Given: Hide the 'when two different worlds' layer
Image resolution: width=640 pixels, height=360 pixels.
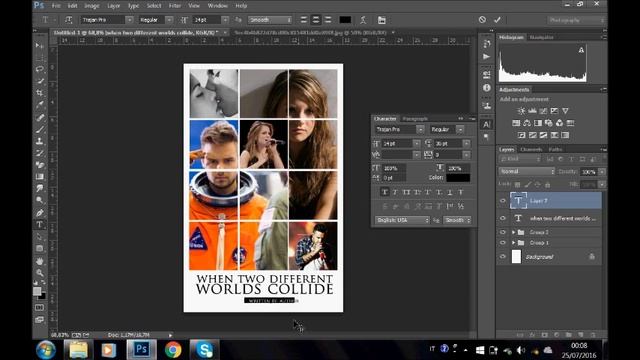Looking at the screenshot, I should (x=502, y=218).
